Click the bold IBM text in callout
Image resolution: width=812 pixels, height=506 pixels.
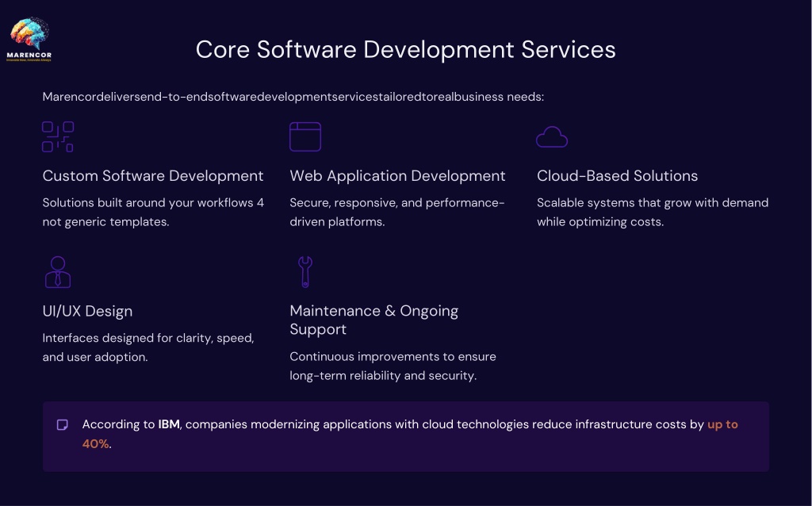click(x=169, y=424)
